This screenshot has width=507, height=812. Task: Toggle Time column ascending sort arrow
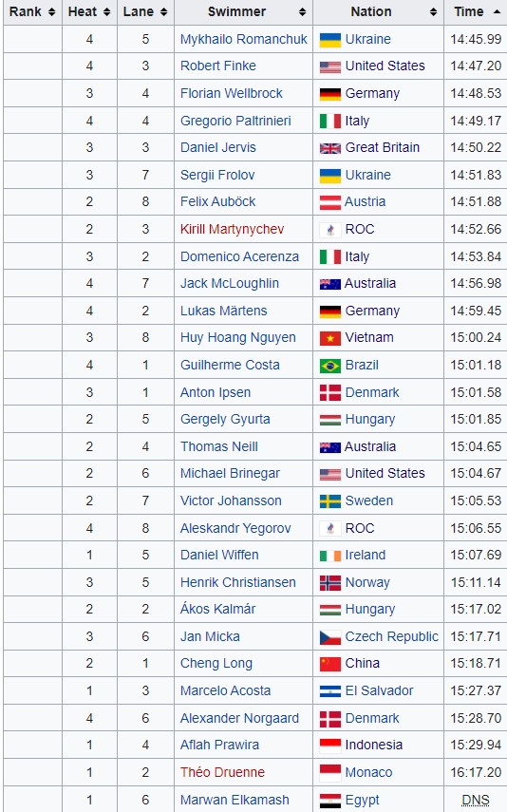tap(497, 12)
